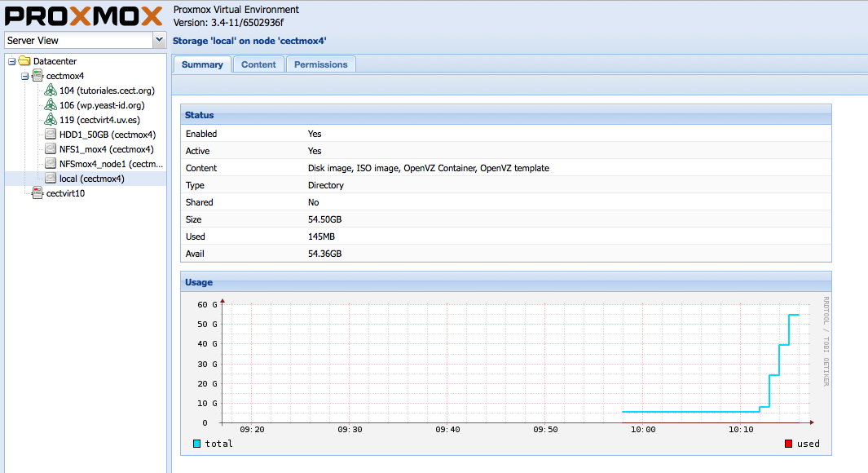Collapse the Datacenter tree node
Viewport: 868px width, 473px height.
(11, 61)
